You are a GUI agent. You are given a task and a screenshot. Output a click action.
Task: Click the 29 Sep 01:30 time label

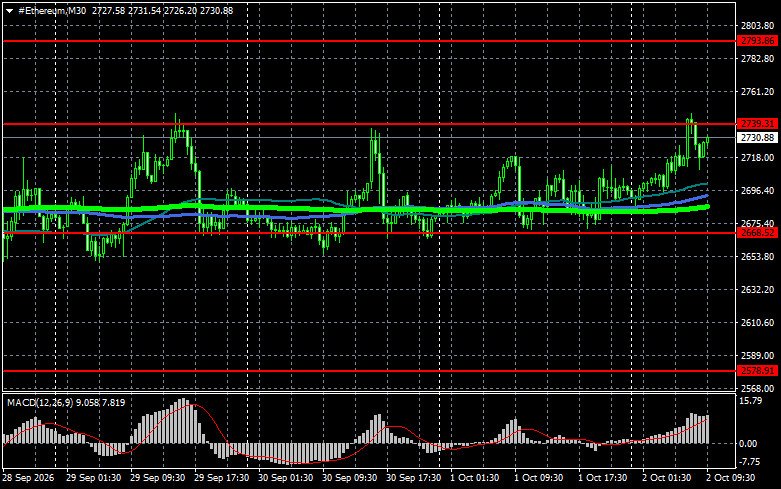pyautogui.click(x=94, y=478)
